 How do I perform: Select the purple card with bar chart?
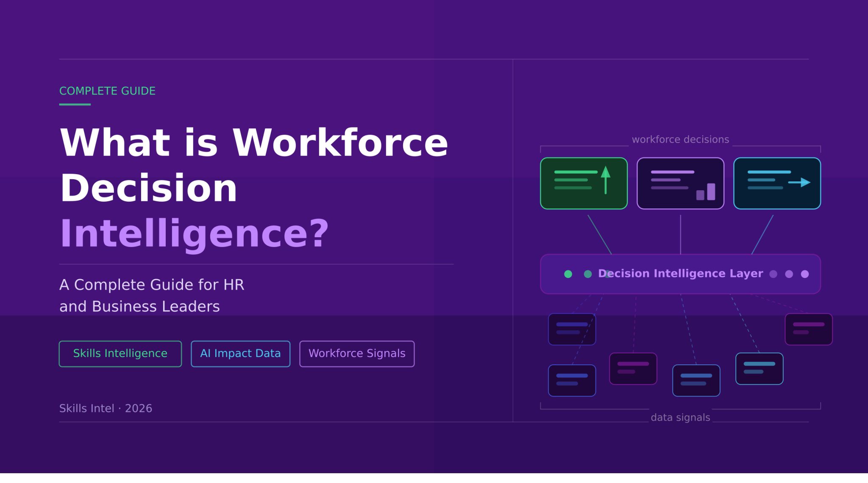(x=680, y=183)
